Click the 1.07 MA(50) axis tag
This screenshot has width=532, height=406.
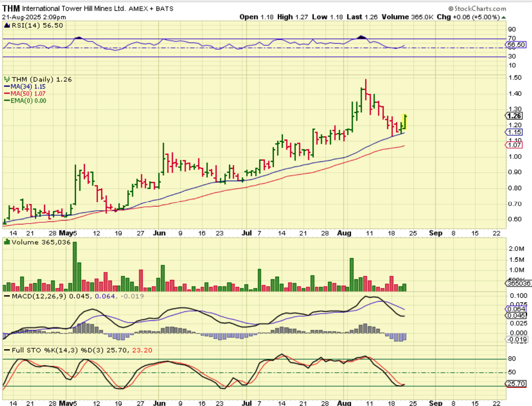pos(514,145)
